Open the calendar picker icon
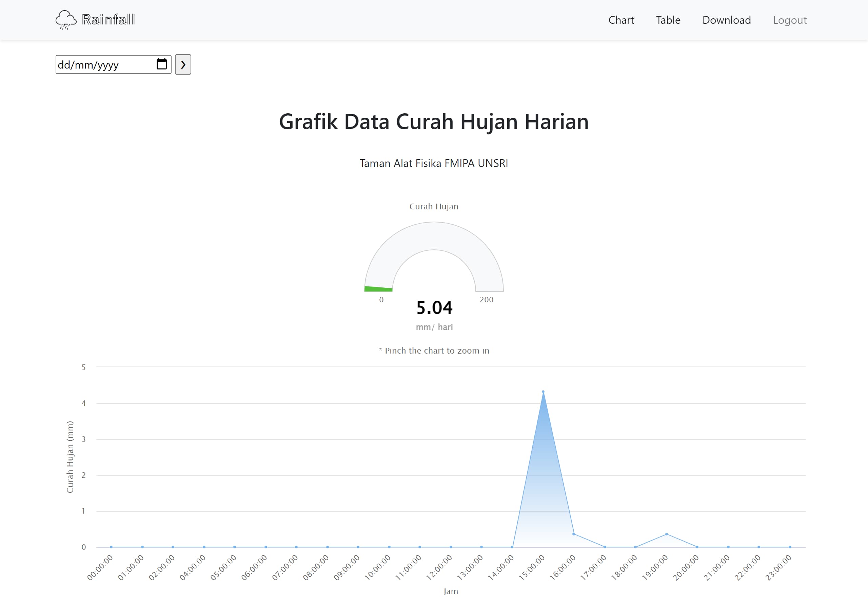 162,64
